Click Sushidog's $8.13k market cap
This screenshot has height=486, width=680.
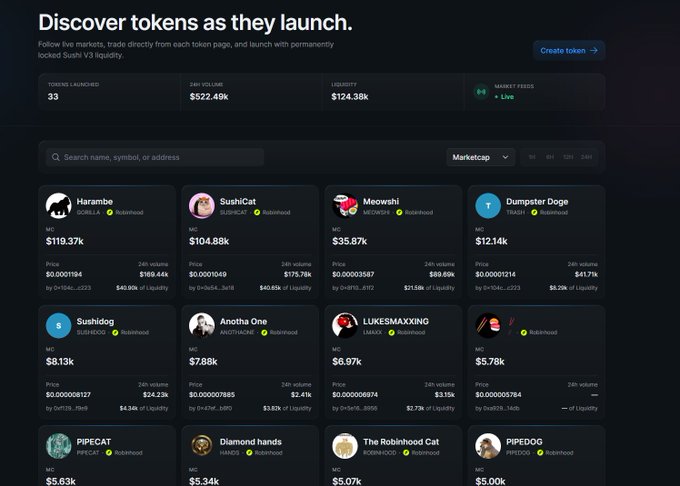60,362
